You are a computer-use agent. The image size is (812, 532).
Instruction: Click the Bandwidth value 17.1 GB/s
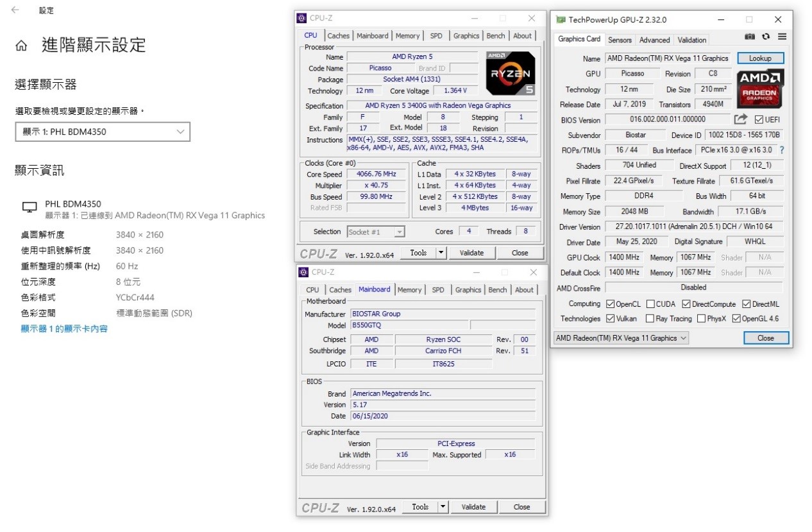750,212
